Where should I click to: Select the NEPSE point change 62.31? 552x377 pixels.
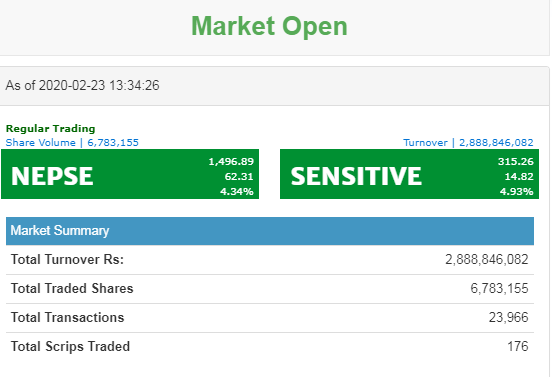[239, 176]
